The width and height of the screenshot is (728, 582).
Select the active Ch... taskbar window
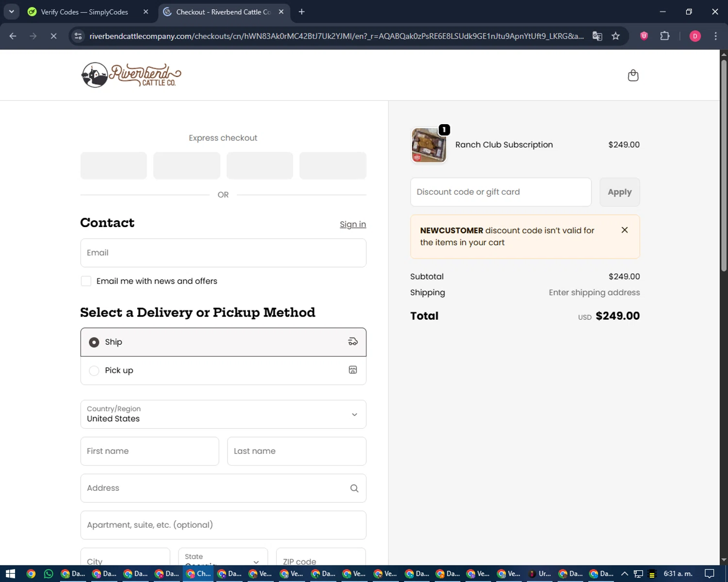(199, 574)
